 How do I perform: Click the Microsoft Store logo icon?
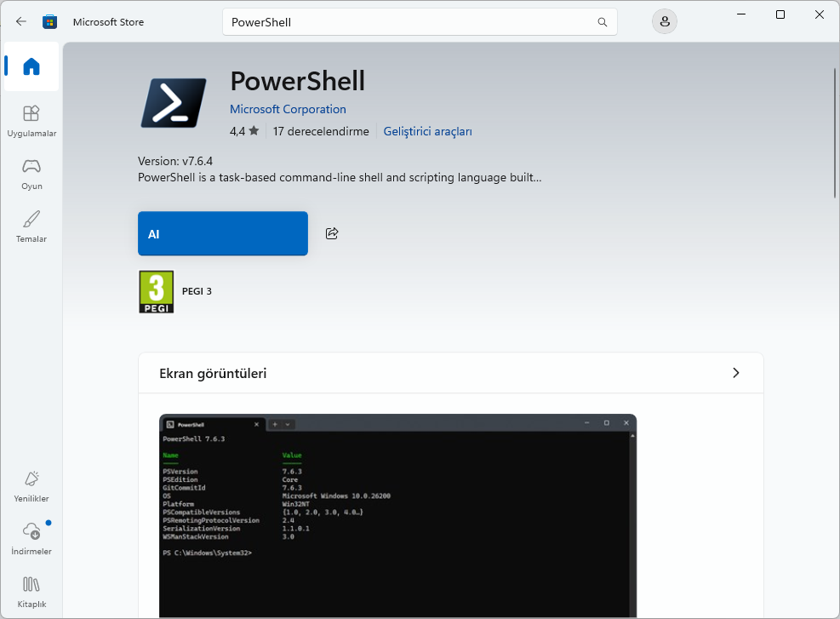pos(50,22)
